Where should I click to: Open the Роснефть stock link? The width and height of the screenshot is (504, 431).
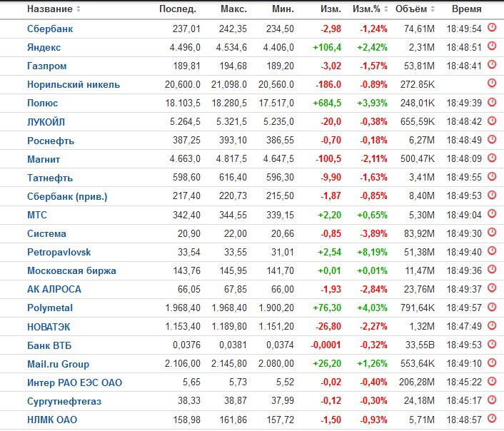click(51, 141)
